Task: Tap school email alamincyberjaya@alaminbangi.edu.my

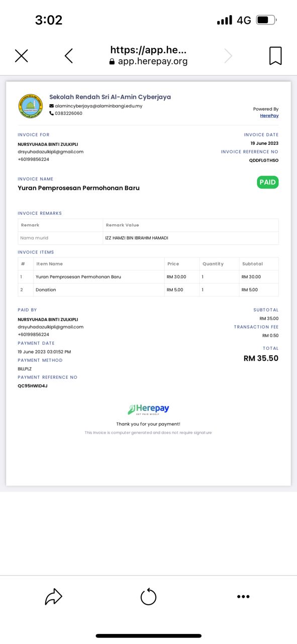Action: (x=98, y=106)
